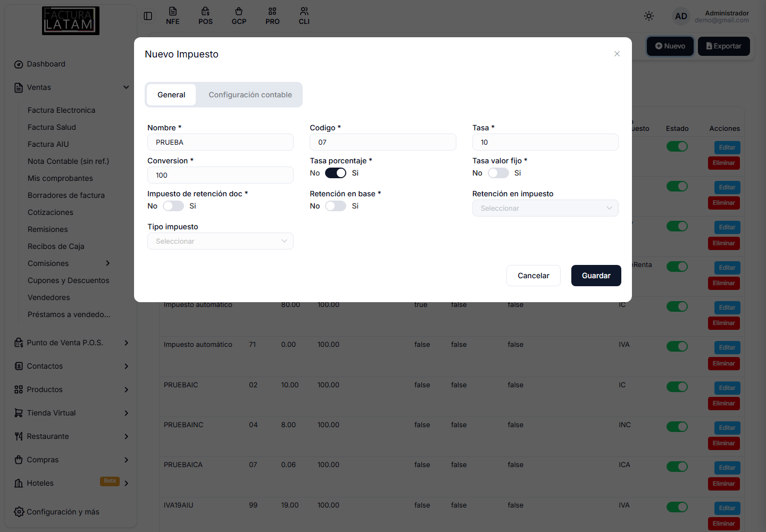Screen dimensions: 766x532
Task: Toggle the Tasa porcentaje switch off
Action: [x=336, y=173]
